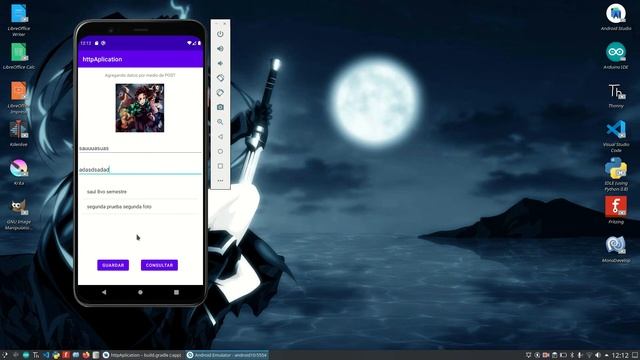The image size is (640, 360).
Task: Click the emulator sidebar back triangle
Action: tap(220, 136)
